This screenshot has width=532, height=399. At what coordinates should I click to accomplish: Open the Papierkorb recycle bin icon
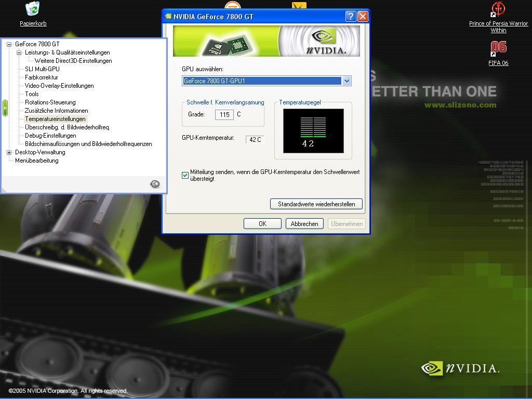(33, 9)
